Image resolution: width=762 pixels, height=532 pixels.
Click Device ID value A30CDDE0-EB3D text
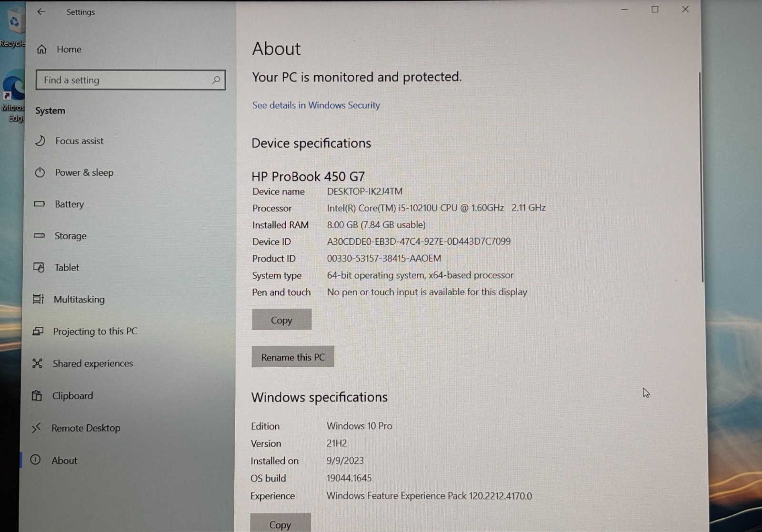[419, 241]
